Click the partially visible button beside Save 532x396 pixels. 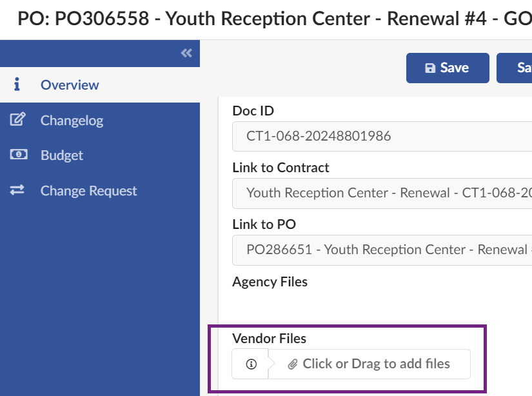point(516,68)
